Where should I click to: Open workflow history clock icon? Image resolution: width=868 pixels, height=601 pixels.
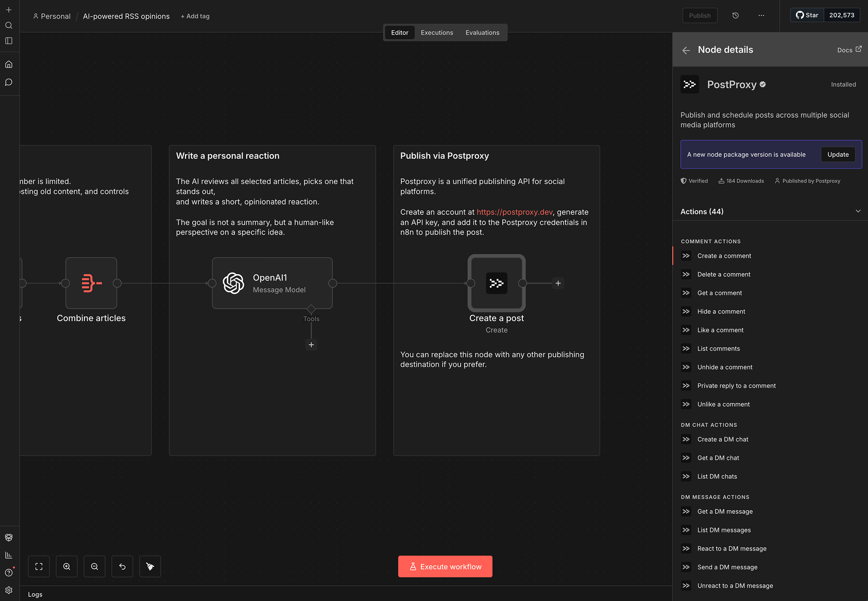(736, 15)
